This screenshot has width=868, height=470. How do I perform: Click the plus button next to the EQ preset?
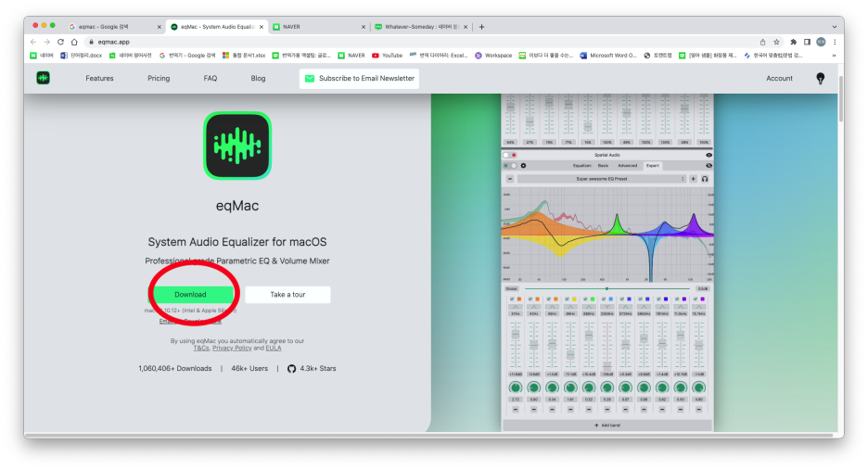[693, 179]
